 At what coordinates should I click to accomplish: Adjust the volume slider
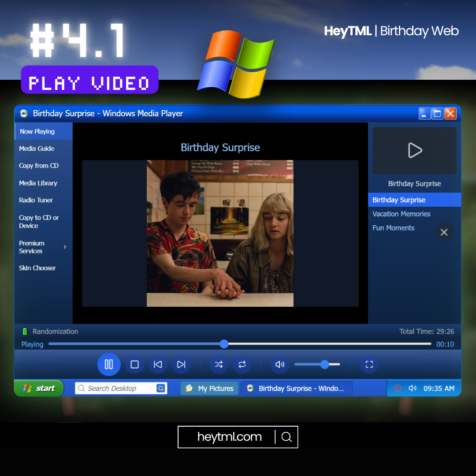324,364
